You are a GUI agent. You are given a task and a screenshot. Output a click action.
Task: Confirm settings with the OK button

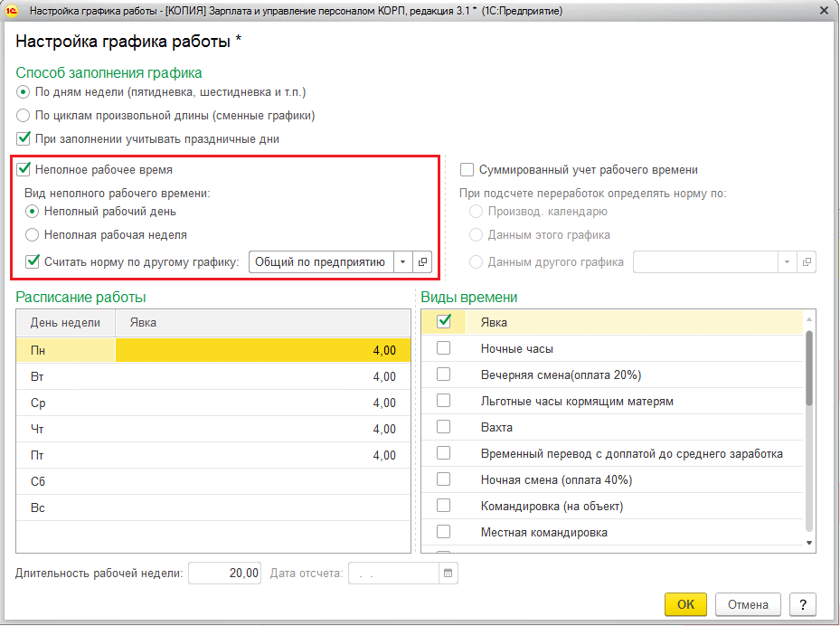685,604
